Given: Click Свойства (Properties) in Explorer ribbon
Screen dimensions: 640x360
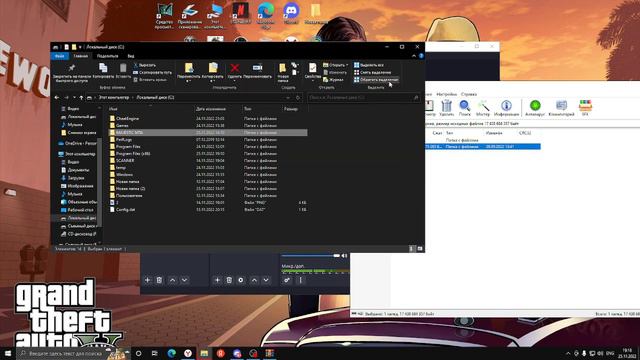Looking at the screenshot, I should pyautogui.click(x=313, y=71).
